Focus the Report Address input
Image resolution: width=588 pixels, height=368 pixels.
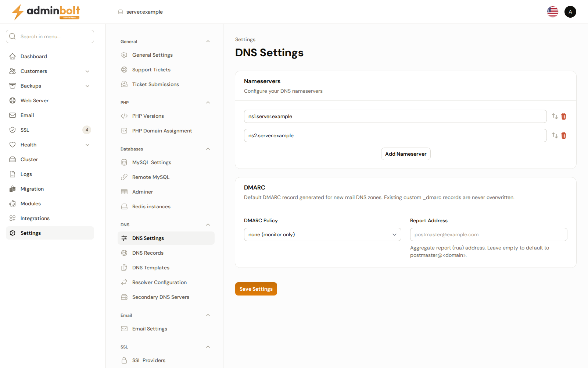pos(489,234)
